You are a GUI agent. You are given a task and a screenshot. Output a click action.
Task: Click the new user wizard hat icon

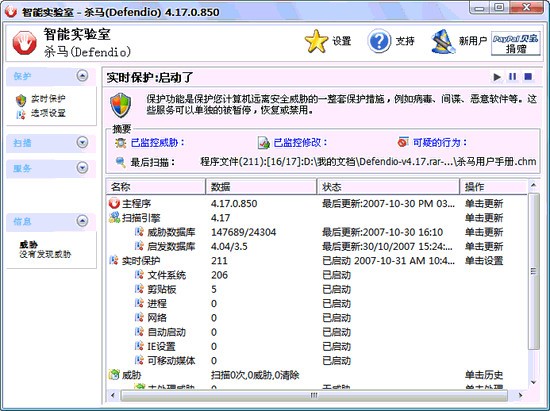click(x=443, y=41)
